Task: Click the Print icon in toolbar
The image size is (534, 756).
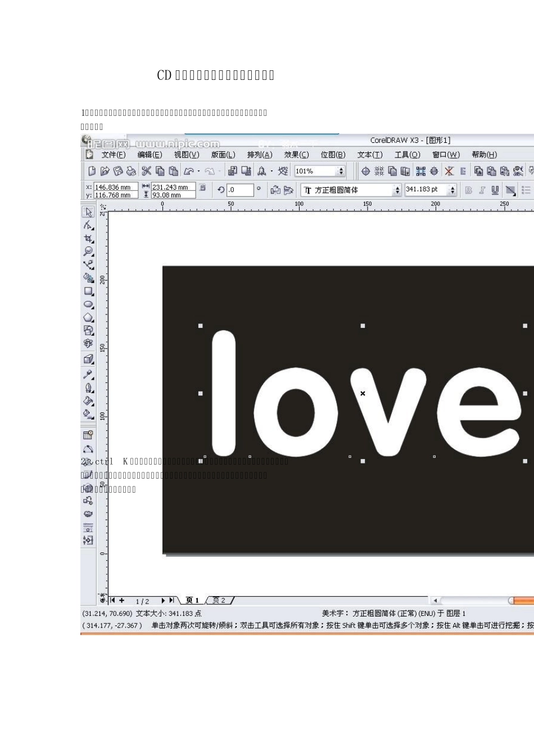Action: click(131, 171)
